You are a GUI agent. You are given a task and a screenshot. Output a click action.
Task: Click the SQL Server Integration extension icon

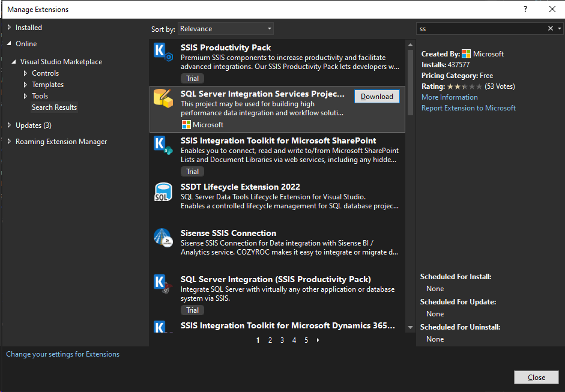tap(163, 285)
